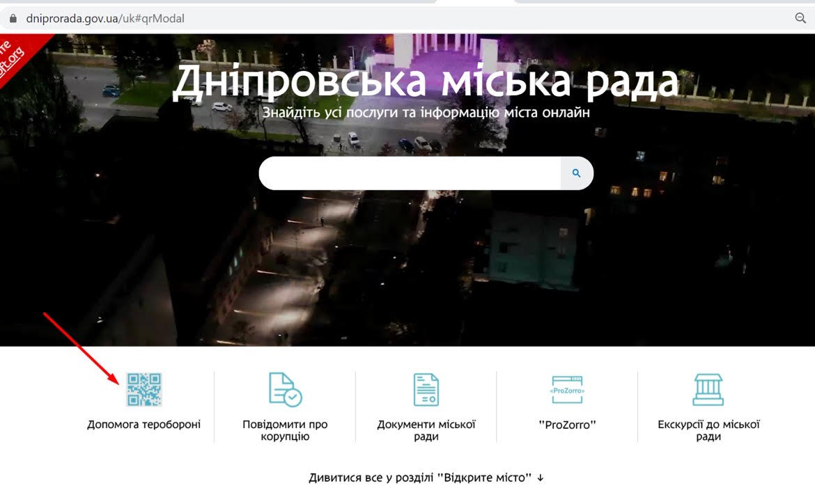The image size is (815, 504).
Task: Click the QR code icon for territorial defense
Action: [144, 390]
